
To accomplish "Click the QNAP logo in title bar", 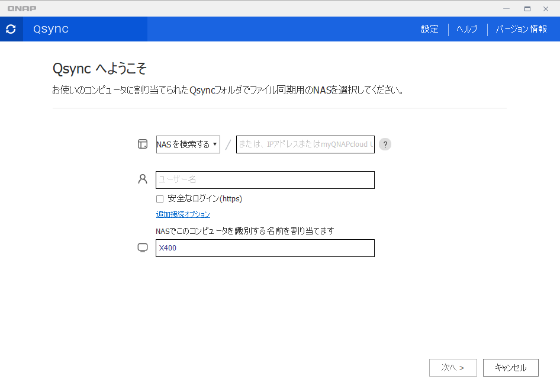I will pos(22,8).
